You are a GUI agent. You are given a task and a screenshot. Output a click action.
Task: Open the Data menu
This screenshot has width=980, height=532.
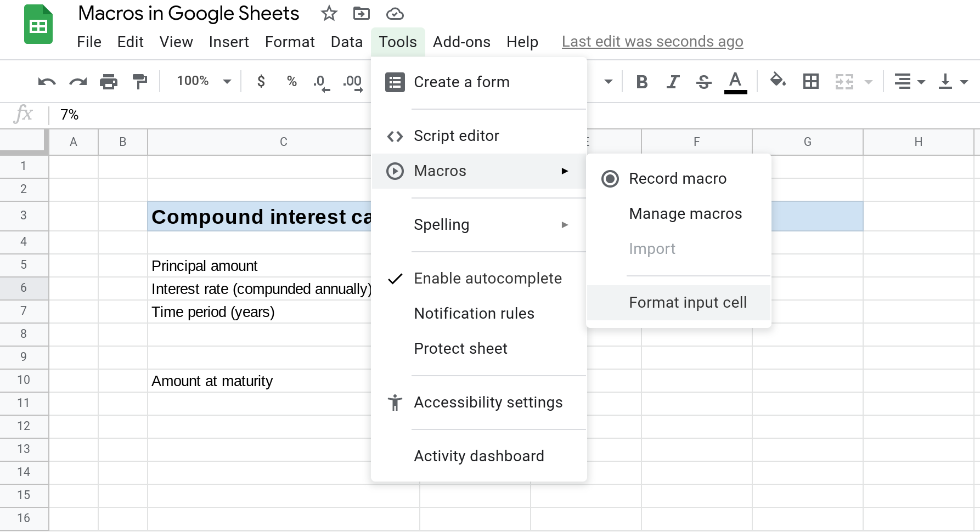(347, 42)
